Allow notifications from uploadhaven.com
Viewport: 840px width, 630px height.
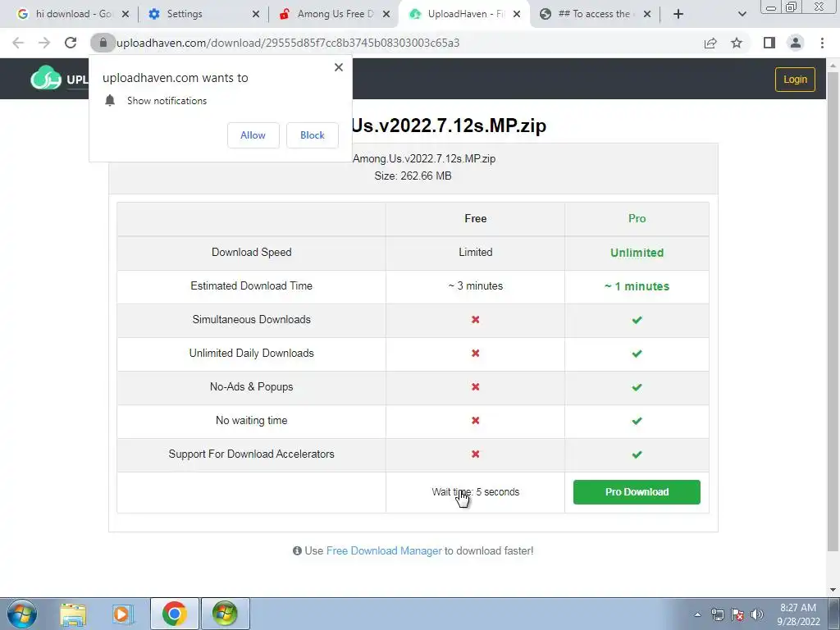(253, 135)
